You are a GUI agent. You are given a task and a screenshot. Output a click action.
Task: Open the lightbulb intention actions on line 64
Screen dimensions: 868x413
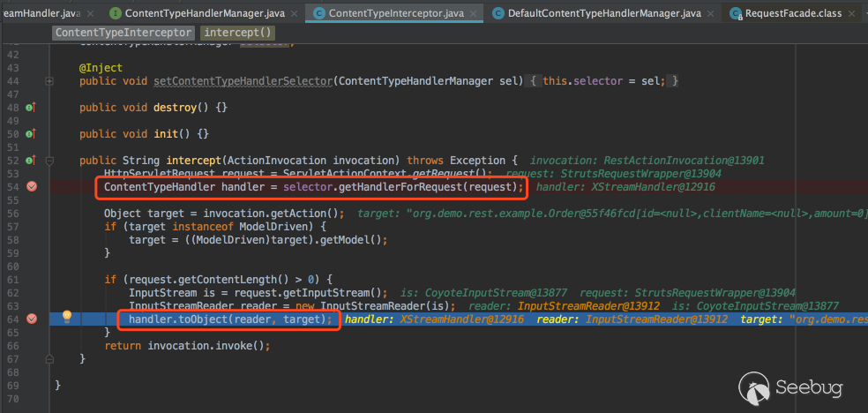point(67,317)
